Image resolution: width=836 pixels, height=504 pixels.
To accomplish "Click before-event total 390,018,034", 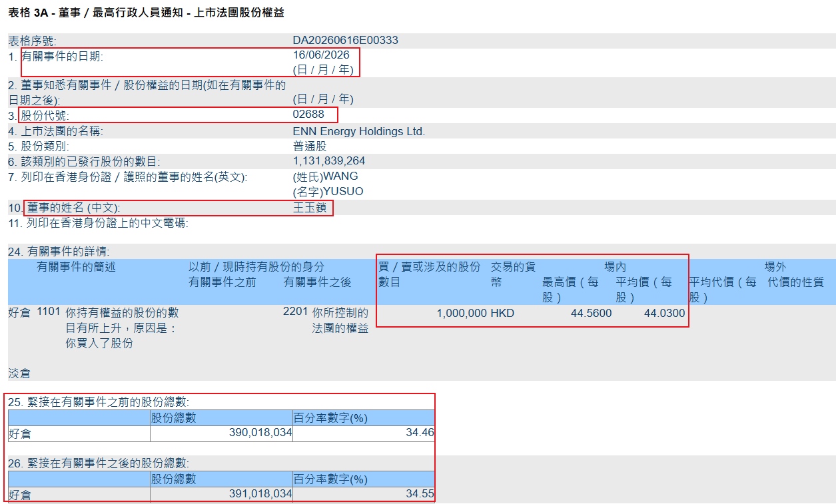I will 260,433.
